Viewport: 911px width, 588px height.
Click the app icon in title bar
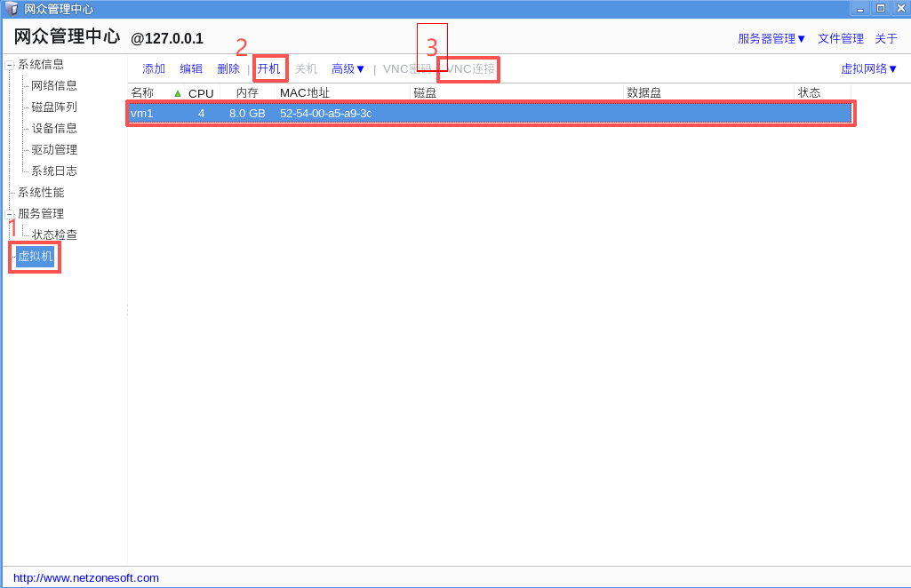coord(11,9)
